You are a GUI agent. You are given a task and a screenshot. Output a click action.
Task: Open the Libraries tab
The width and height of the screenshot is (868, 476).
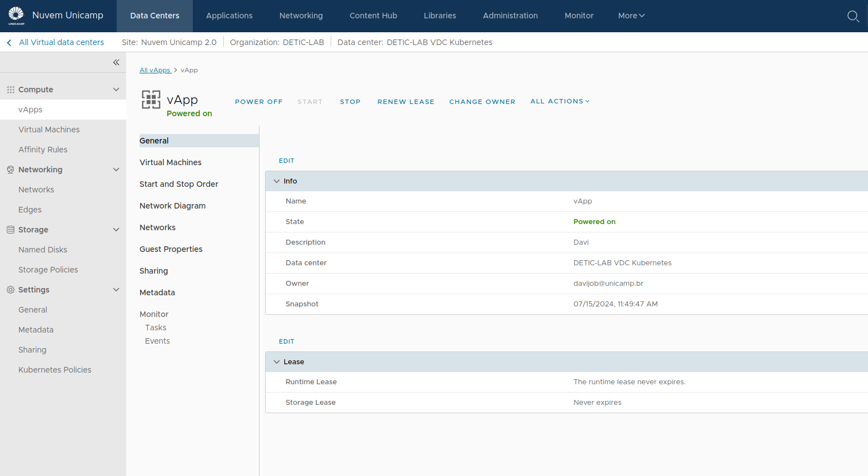click(440, 16)
